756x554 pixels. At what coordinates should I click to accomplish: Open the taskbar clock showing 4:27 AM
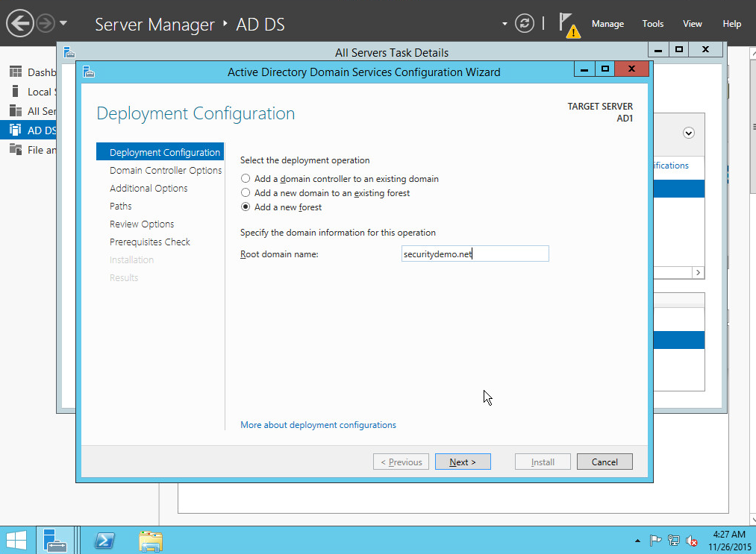click(x=729, y=541)
